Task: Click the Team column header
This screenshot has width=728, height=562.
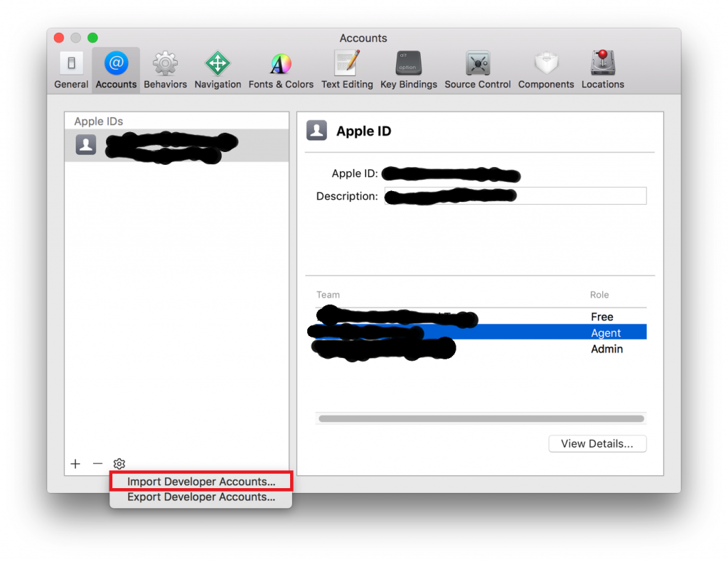Action: tap(328, 295)
